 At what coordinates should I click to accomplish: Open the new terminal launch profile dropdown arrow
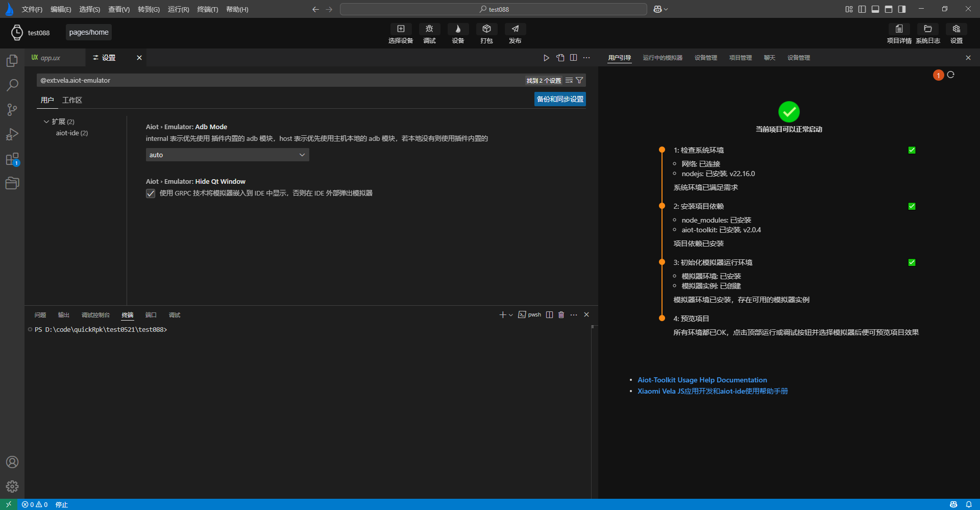[x=511, y=315]
